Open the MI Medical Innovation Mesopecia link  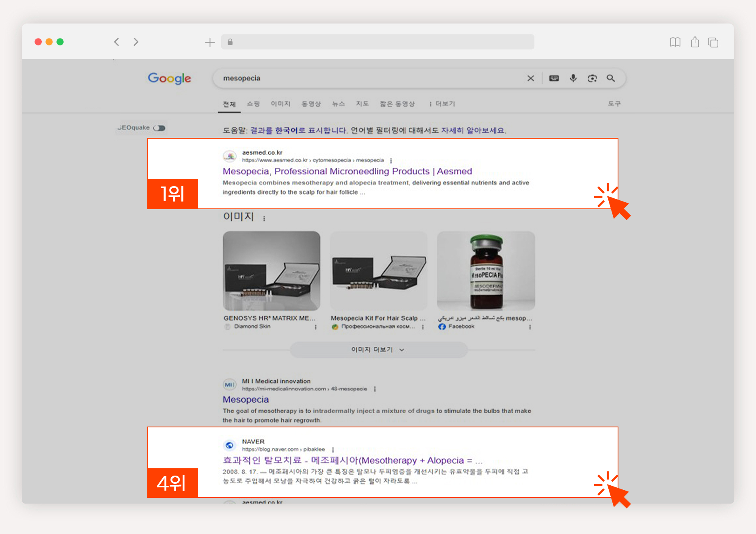coord(246,399)
